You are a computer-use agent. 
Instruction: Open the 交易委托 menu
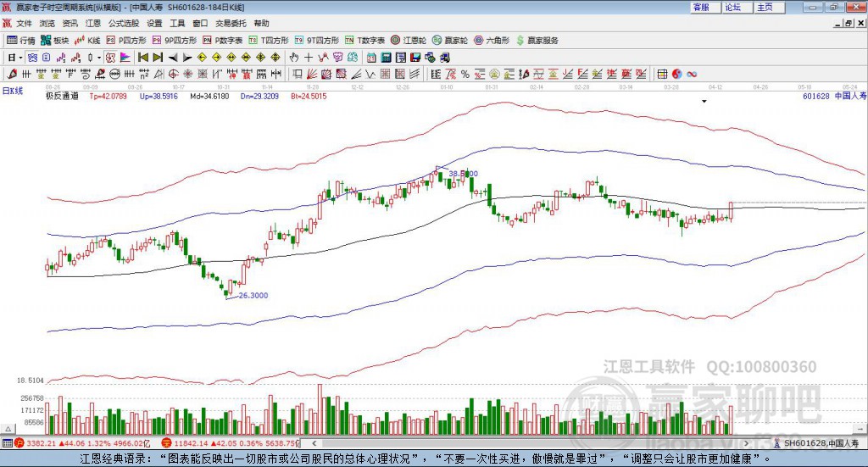(231, 23)
